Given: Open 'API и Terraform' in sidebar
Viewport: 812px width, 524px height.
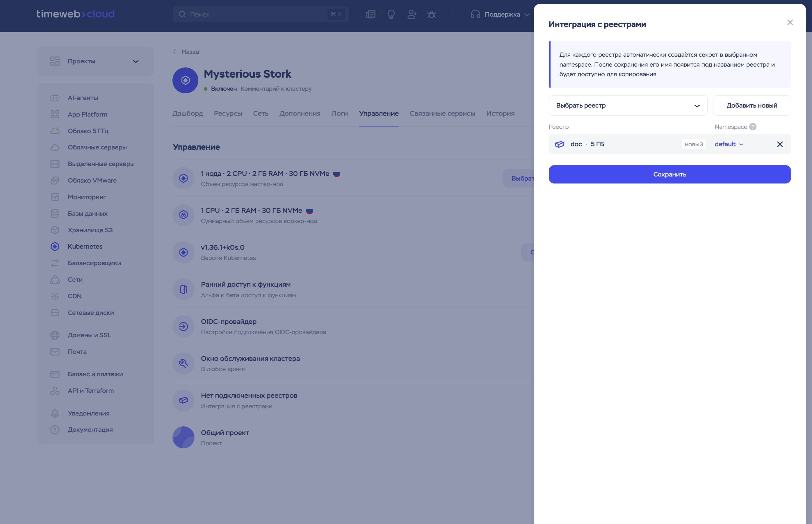Looking at the screenshot, I should [x=90, y=391].
